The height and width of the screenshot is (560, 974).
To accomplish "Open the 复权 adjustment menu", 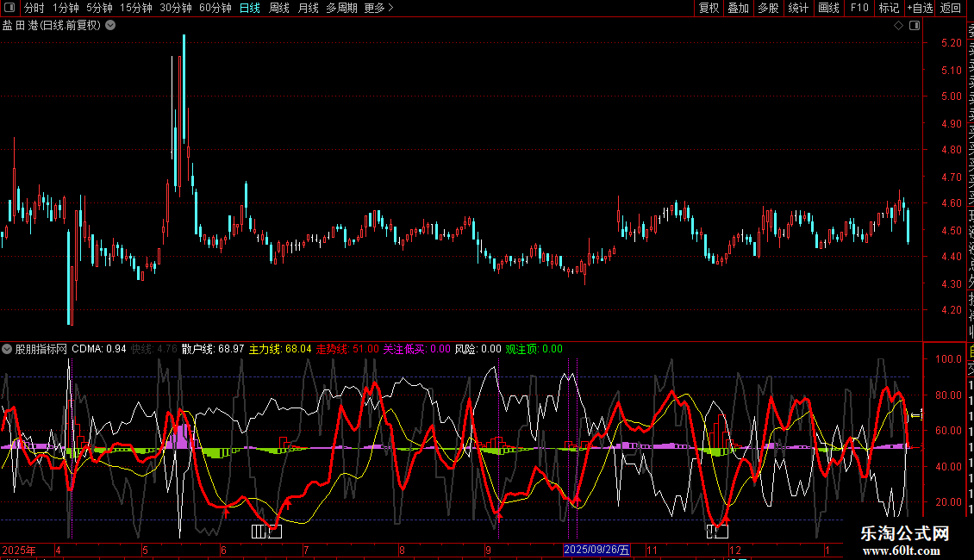I will [x=709, y=9].
